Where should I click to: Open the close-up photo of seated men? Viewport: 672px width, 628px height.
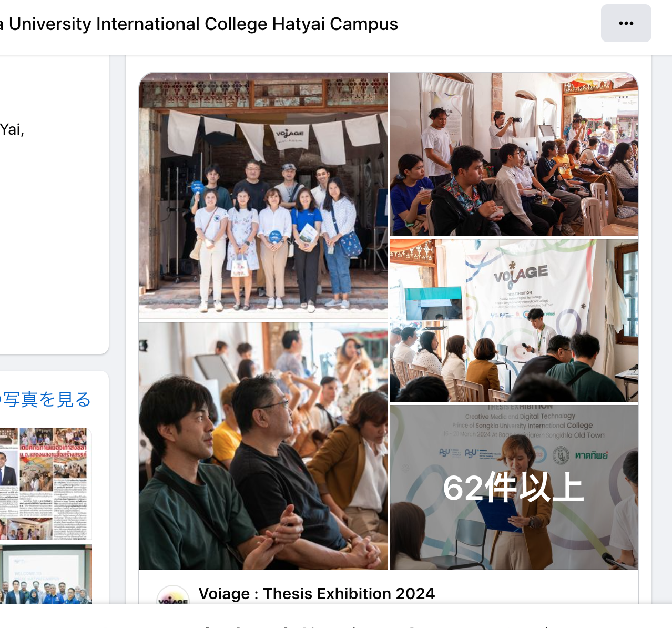click(x=263, y=446)
